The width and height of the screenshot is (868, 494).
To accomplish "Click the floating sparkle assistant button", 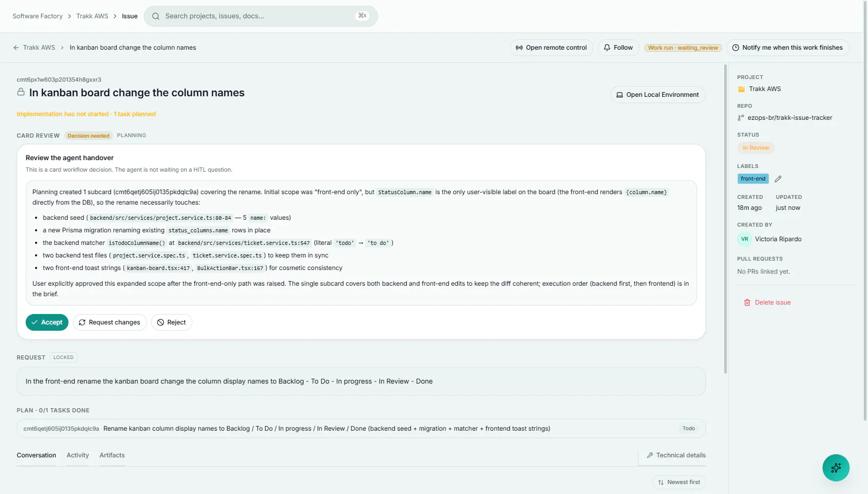I will click(x=836, y=468).
